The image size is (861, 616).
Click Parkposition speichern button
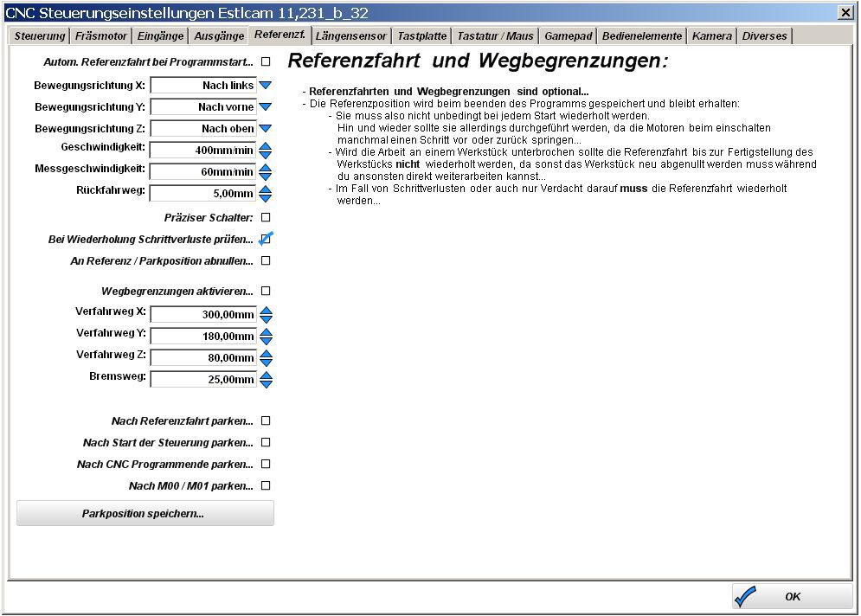(145, 514)
